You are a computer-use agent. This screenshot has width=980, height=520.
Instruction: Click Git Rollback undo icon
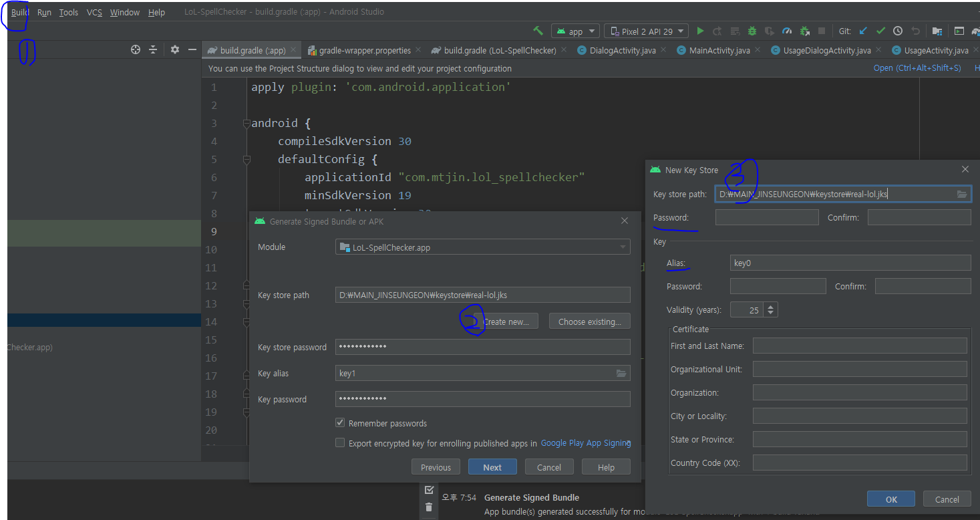[x=915, y=31]
